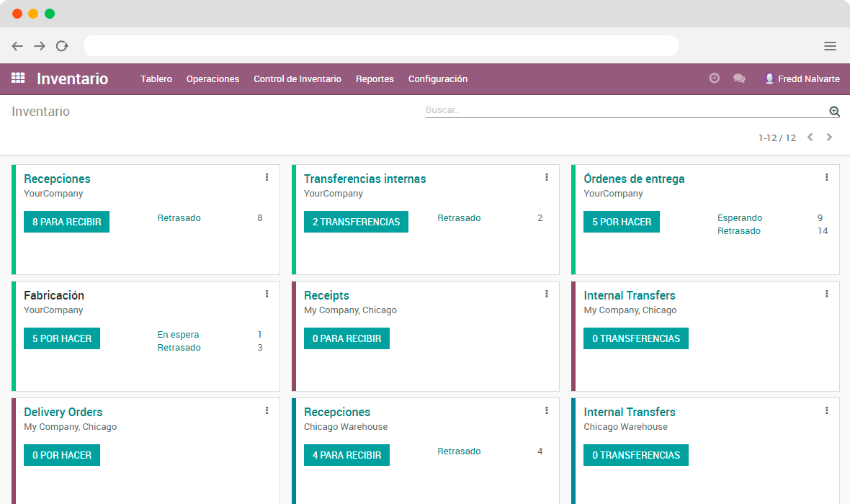Open the Recepciones card options menu
The height and width of the screenshot is (504, 850).
coord(267,177)
